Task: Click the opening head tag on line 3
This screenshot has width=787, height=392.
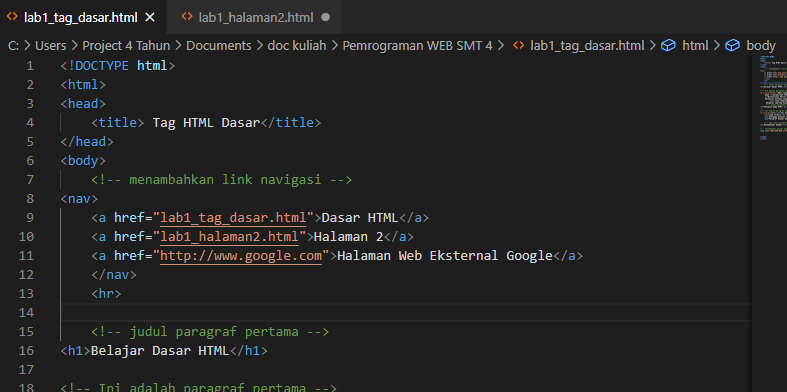Action: (83, 104)
